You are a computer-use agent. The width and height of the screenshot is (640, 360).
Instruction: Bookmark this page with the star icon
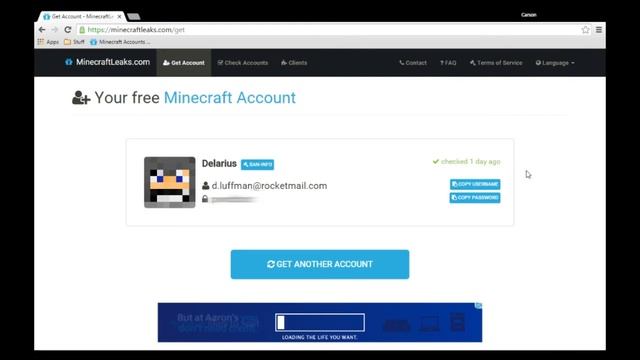coord(585,30)
